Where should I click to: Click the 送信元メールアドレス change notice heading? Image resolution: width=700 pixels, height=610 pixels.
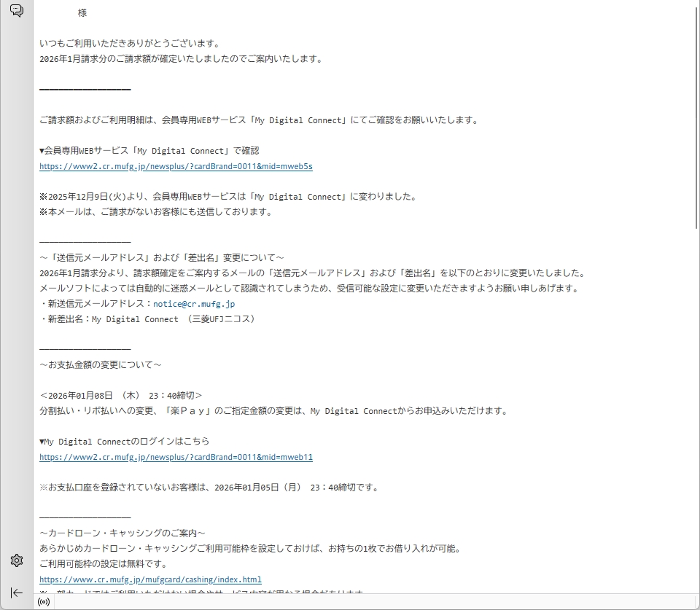pyautogui.click(x=161, y=257)
